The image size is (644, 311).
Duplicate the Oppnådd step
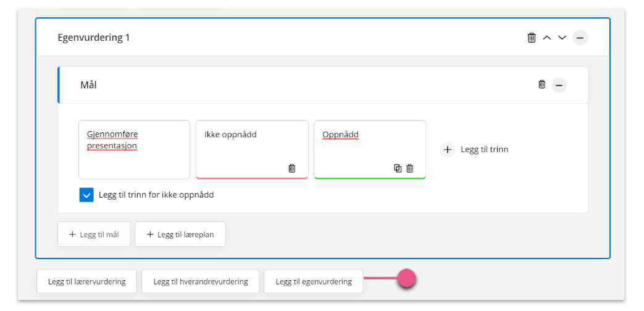398,168
